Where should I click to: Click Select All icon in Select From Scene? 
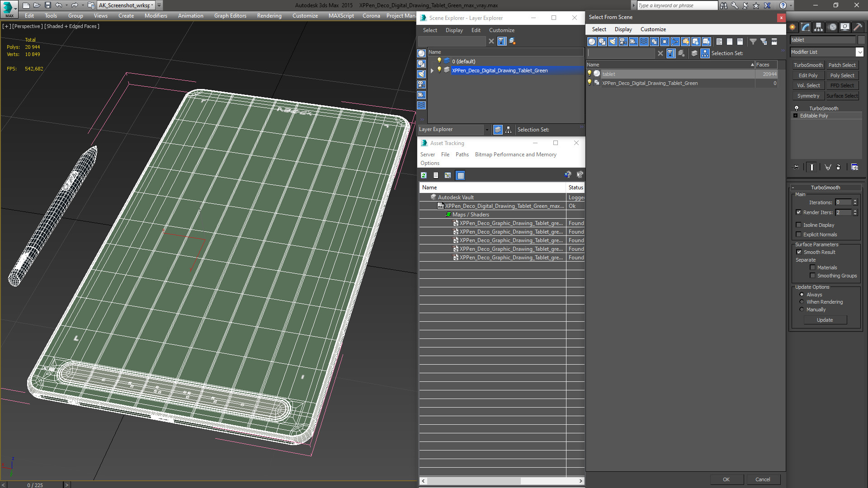click(x=719, y=42)
